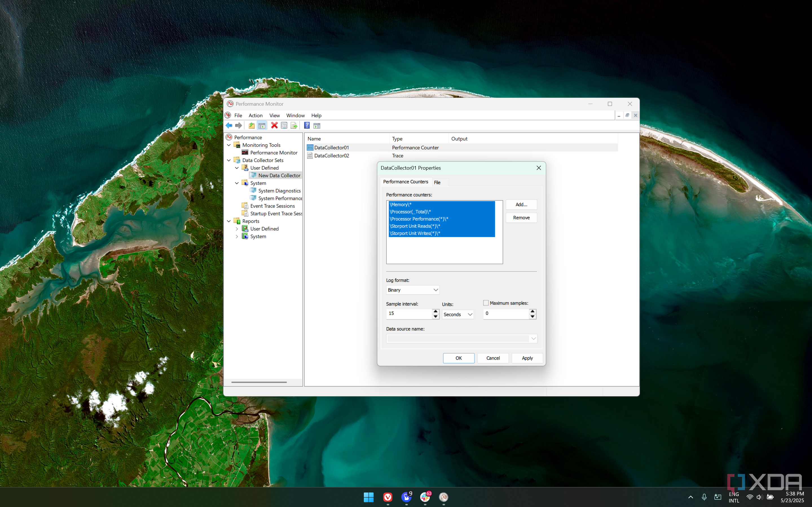Increase the Sample interval with up arrow
Screen dimensions: 812x507
(x=435, y=311)
